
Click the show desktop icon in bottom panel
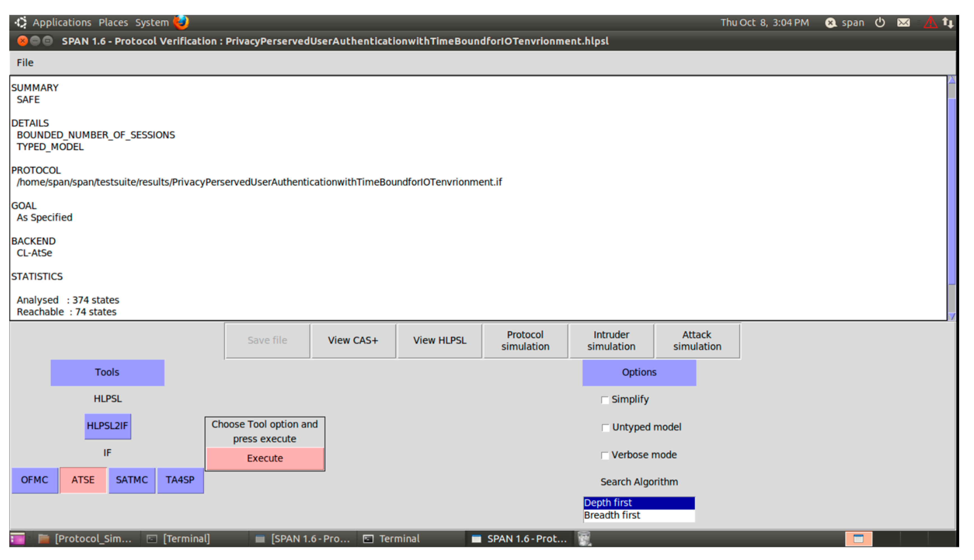pyautogui.click(x=17, y=539)
